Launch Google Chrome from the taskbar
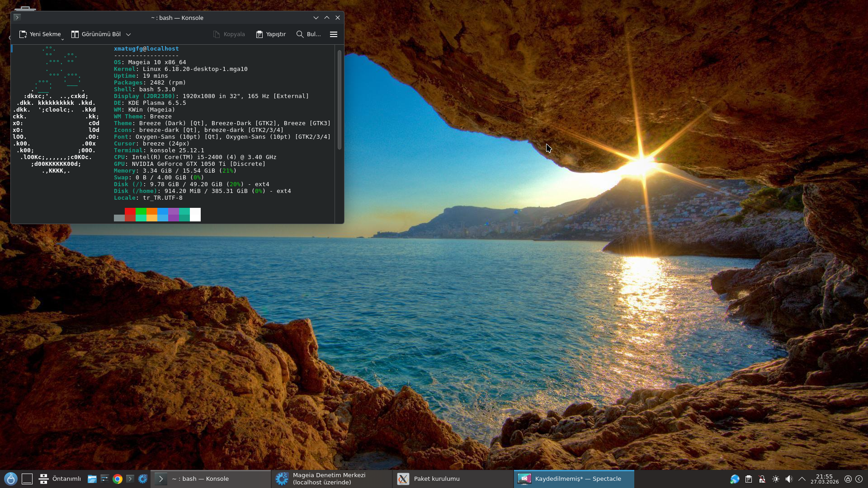Screen dimensions: 868x488 coord(118,479)
